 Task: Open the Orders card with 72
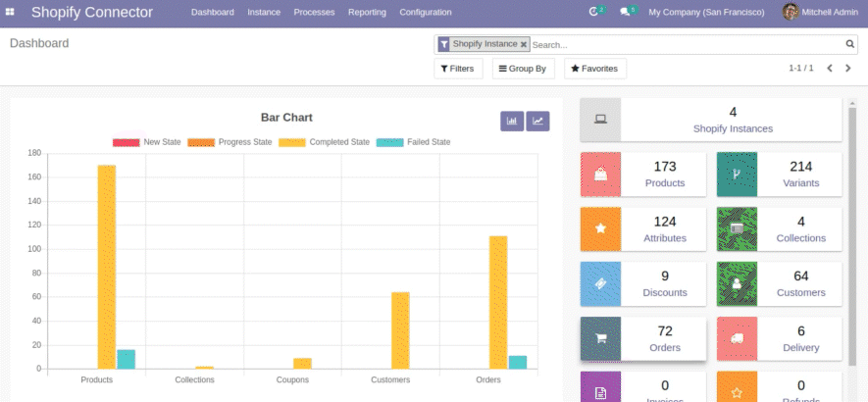tap(643, 339)
